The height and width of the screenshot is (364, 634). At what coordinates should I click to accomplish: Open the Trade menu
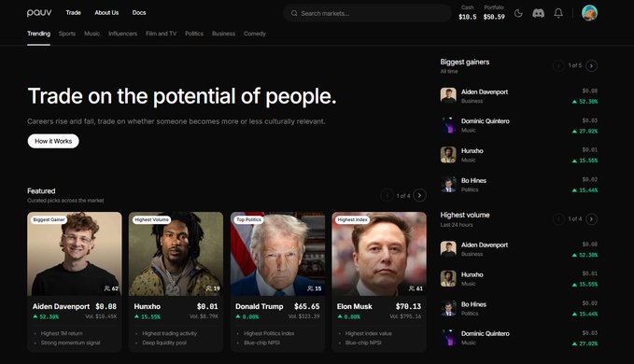pyautogui.click(x=73, y=13)
